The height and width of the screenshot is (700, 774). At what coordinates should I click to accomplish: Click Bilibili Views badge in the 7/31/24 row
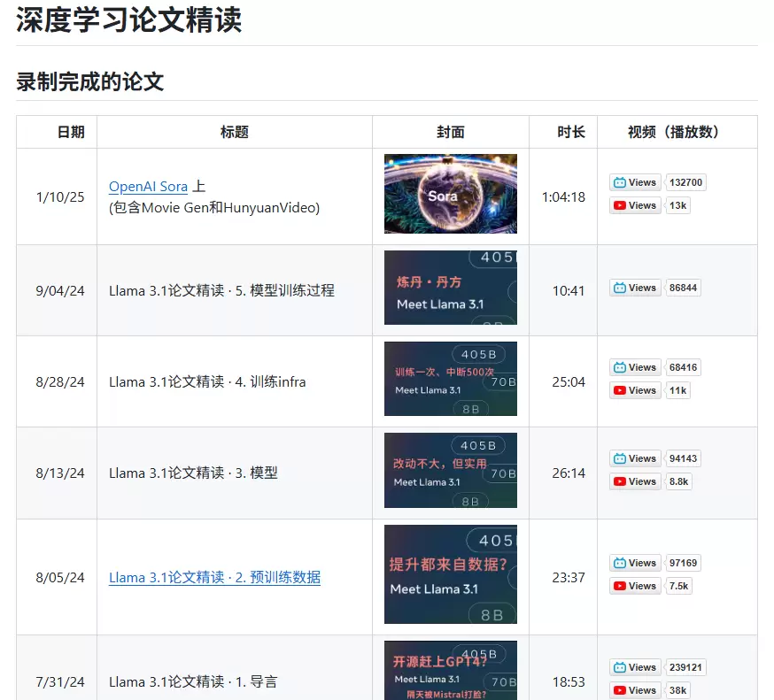pyautogui.click(x=635, y=667)
